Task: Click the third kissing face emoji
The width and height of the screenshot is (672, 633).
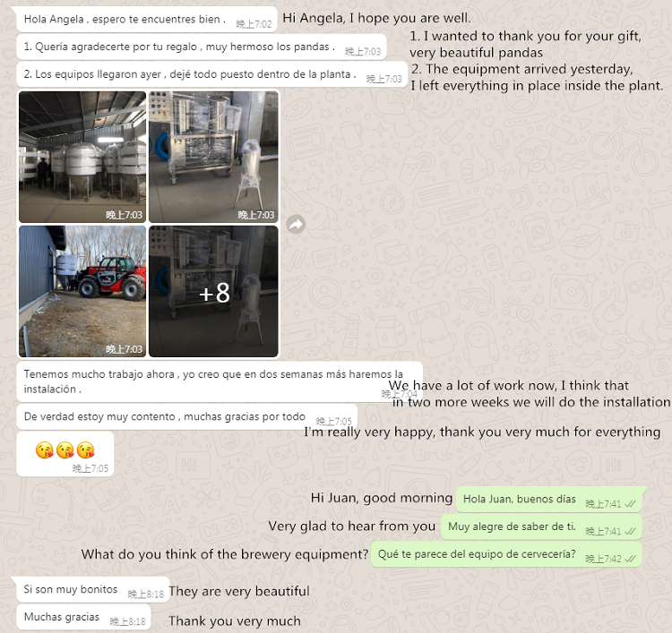Action: (x=86, y=450)
